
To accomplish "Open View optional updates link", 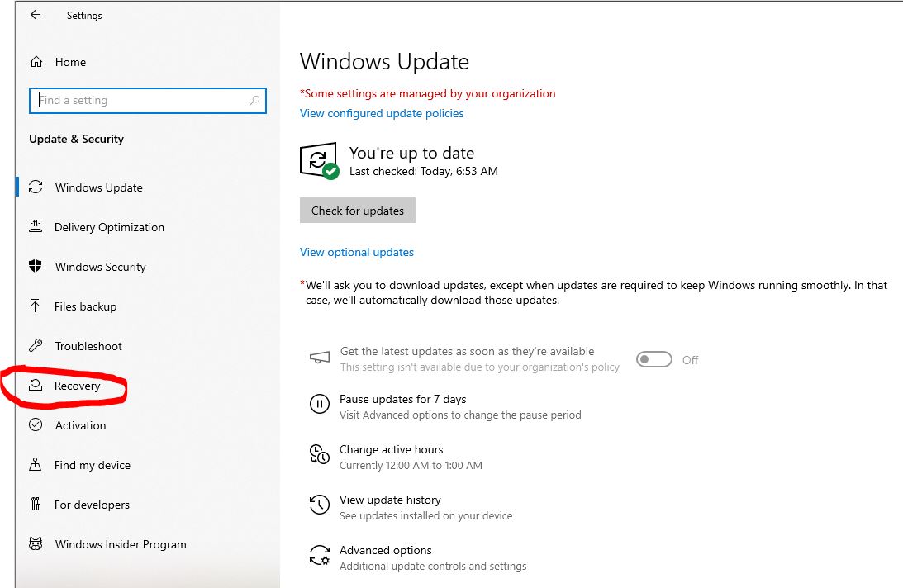I will (356, 252).
